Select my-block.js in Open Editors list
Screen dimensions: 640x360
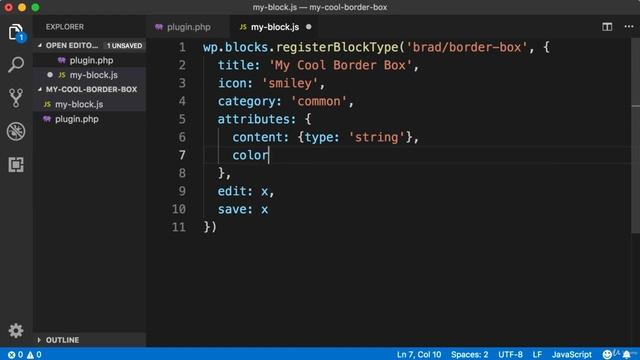(89, 75)
